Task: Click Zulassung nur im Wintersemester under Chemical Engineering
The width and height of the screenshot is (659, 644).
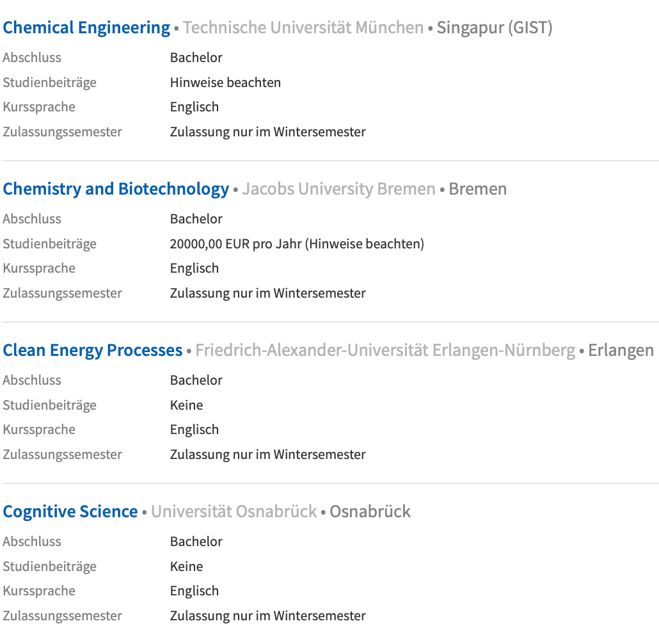Action: click(267, 132)
